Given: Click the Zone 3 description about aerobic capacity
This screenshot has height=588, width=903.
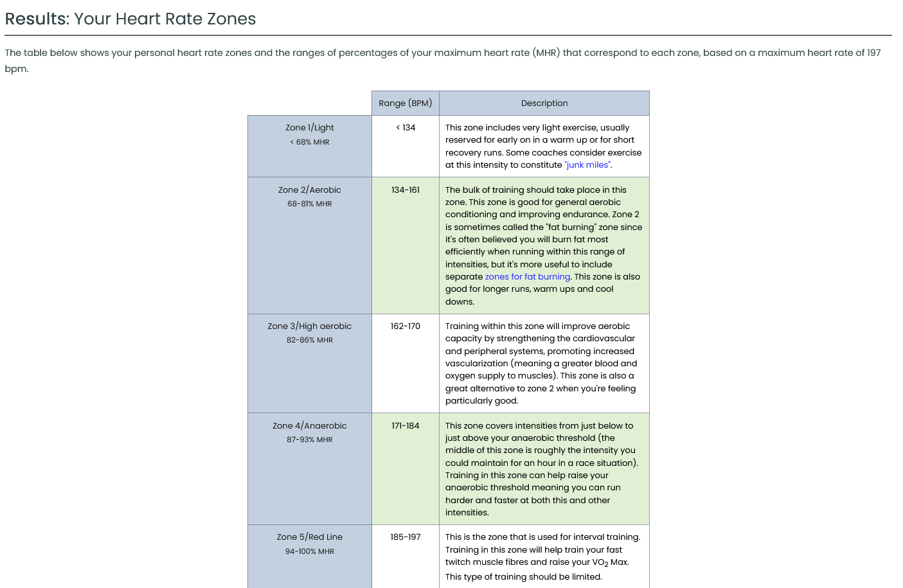Looking at the screenshot, I should tap(544, 364).
